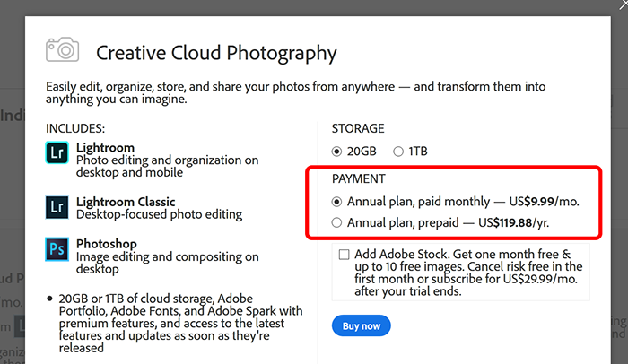Select the 1TB storage option
This screenshot has width=628, height=364.
(398, 152)
